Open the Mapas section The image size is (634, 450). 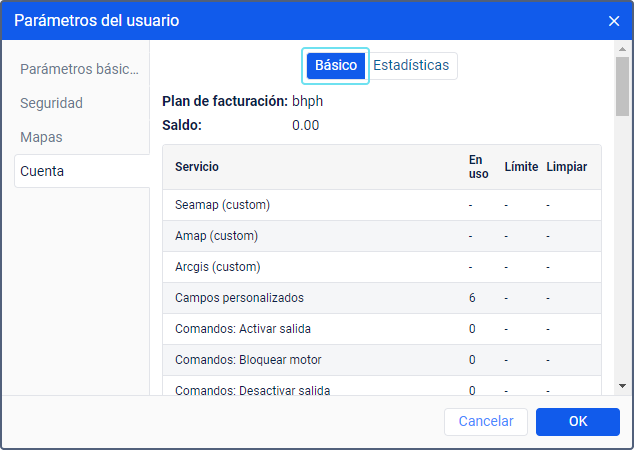(x=41, y=137)
